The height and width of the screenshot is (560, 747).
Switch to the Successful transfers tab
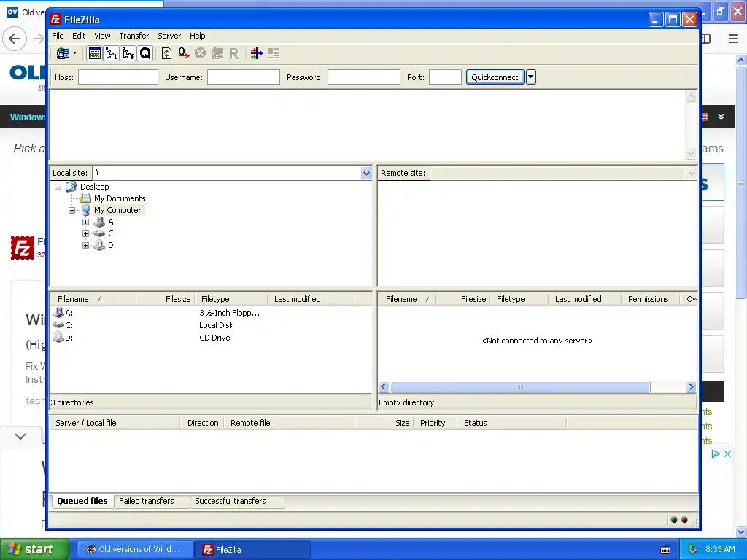pos(237,501)
